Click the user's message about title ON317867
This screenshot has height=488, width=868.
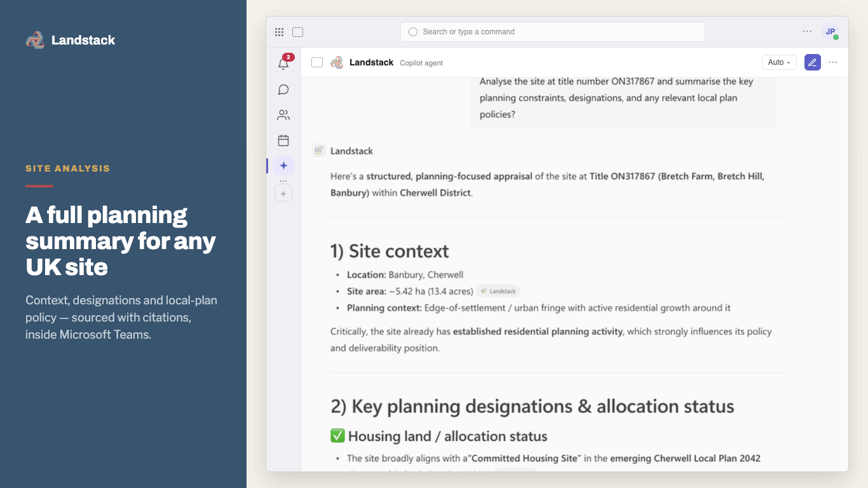point(623,98)
